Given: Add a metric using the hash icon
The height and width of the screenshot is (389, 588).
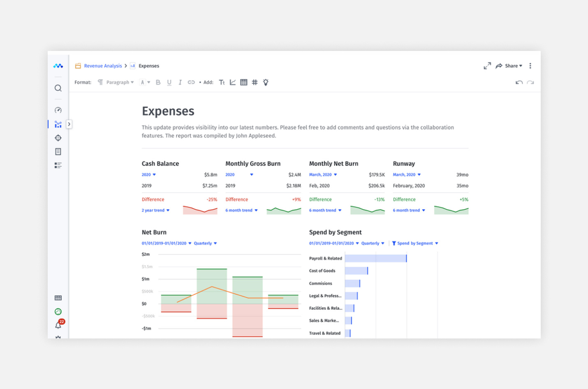Looking at the screenshot, I should pyautogui.click(x=255, y=82).
